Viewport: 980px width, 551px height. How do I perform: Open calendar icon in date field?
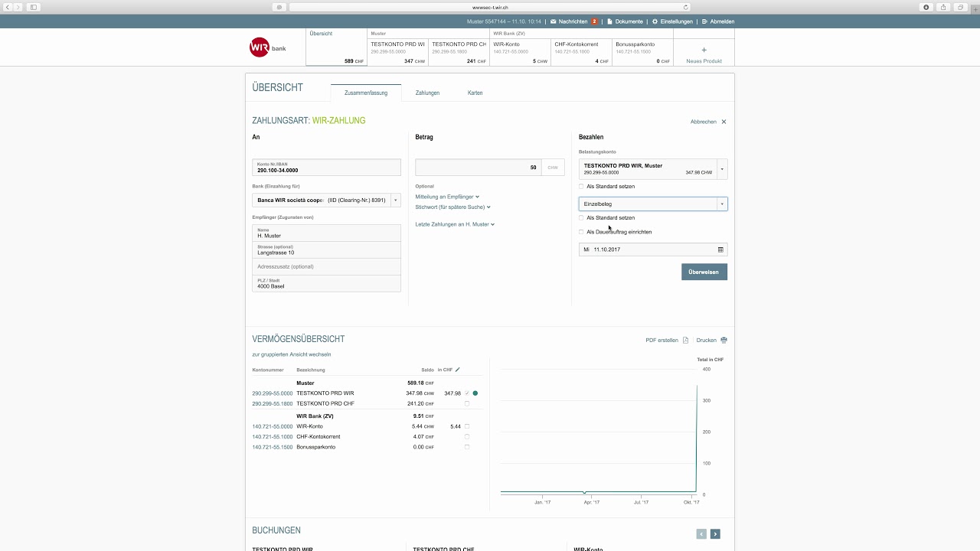click(x=720, y=249)
